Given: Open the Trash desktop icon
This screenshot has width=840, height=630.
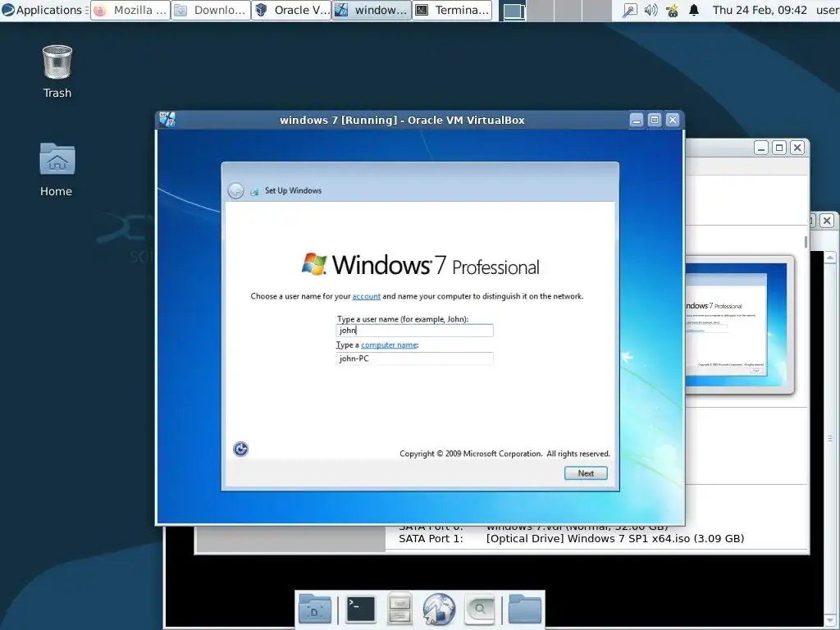Looking at the screenshot, I should [x=57, y=71].
